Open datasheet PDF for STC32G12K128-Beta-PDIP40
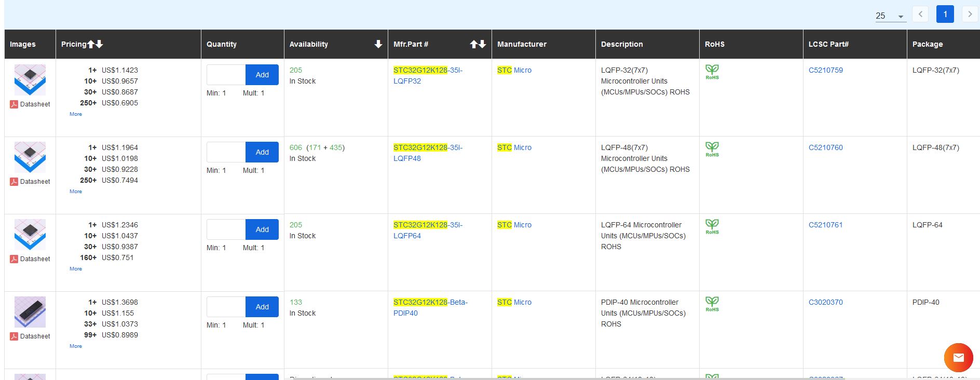980x380 pixels. pos(30,336)
